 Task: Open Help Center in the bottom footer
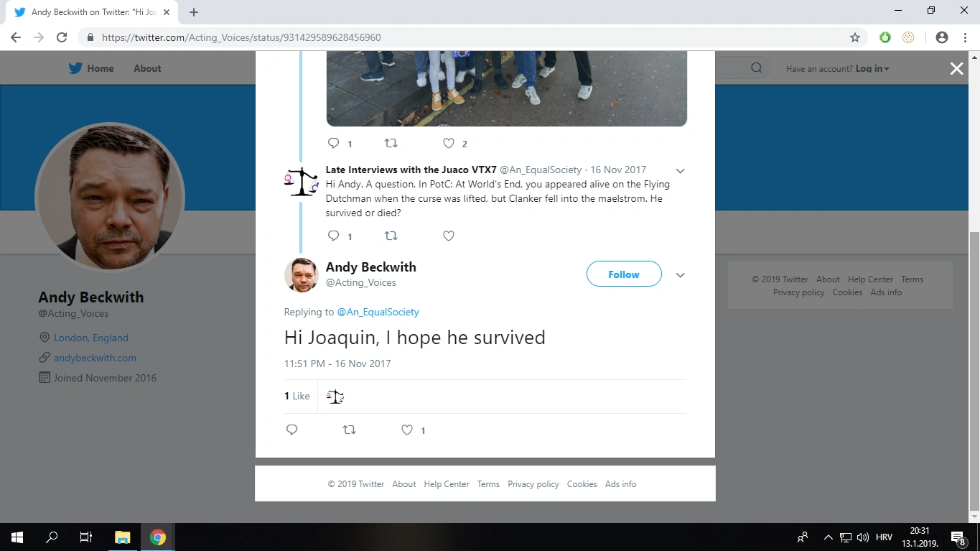click(x=447, y=484)
